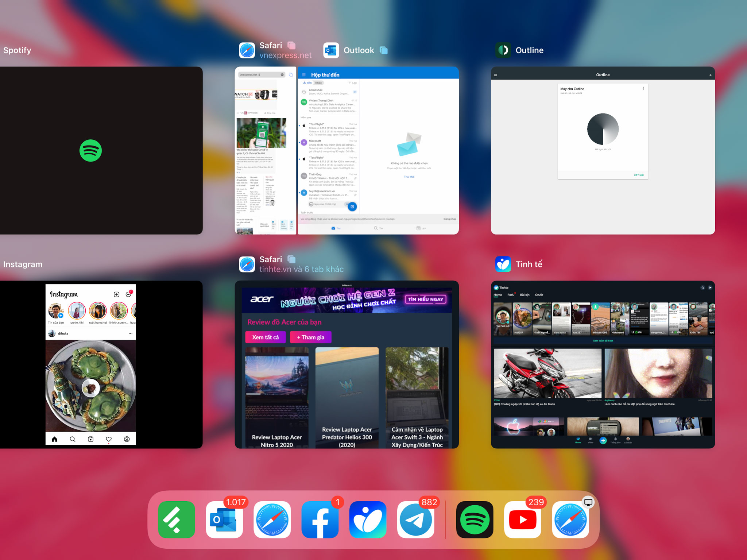This screenshot has width=747, height=560.
Task: Open dihuta post options menu
Action: [131, 333]
